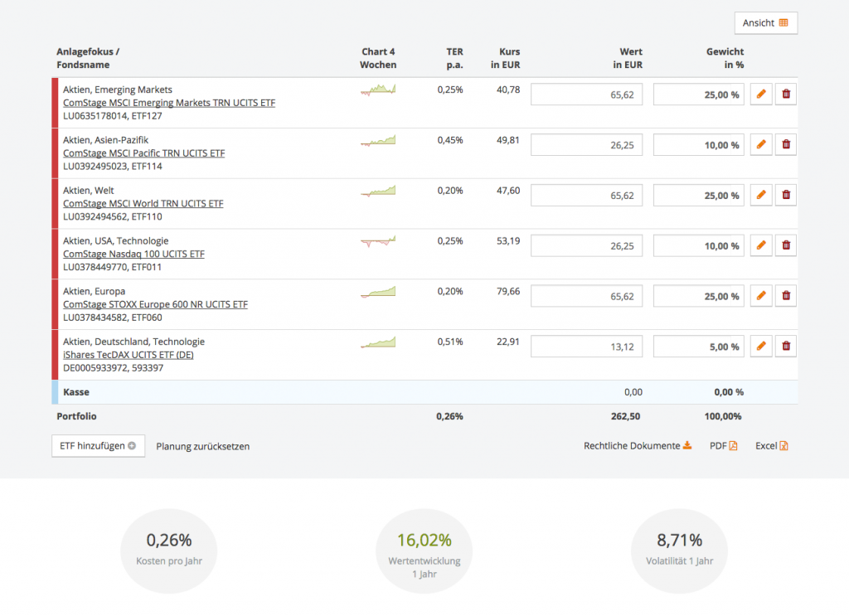
Task: Click Wert field of Emerging Markets row
Action: click(x=586, y=95)
